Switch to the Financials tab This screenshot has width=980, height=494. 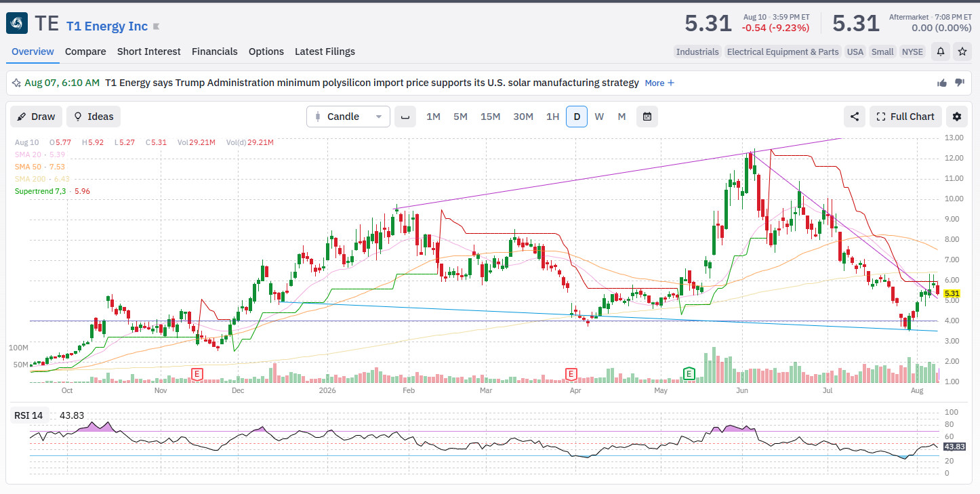pos(215,52)
